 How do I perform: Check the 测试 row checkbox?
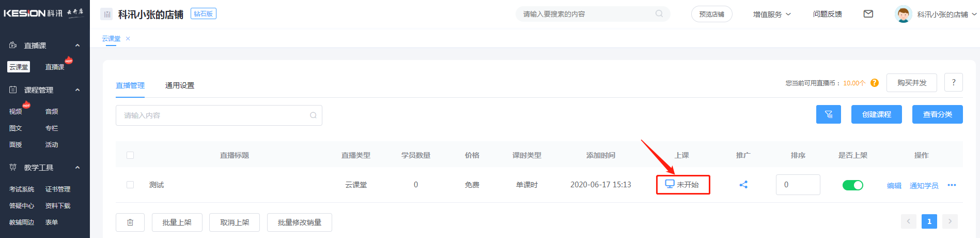130,185
